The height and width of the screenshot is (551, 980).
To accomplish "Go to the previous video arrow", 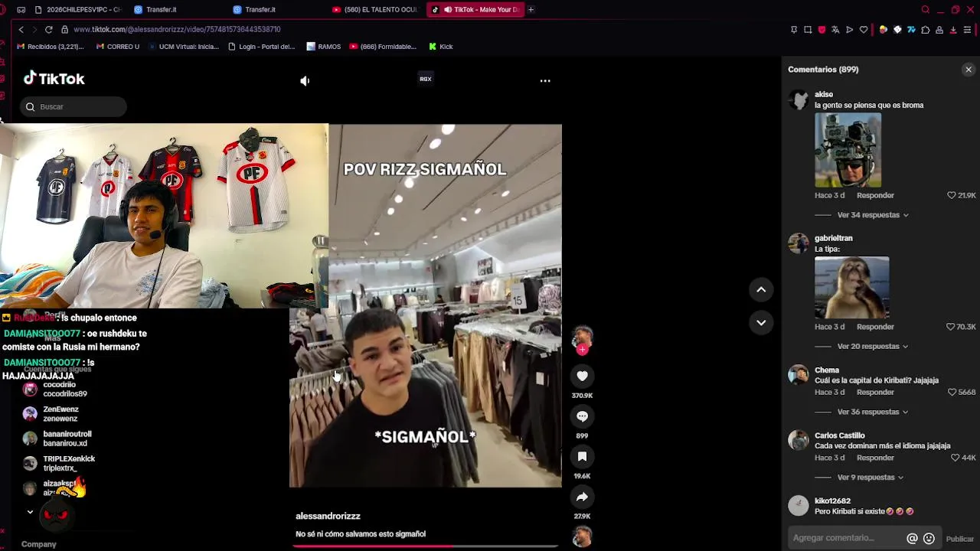I will [x=761, y=289].
